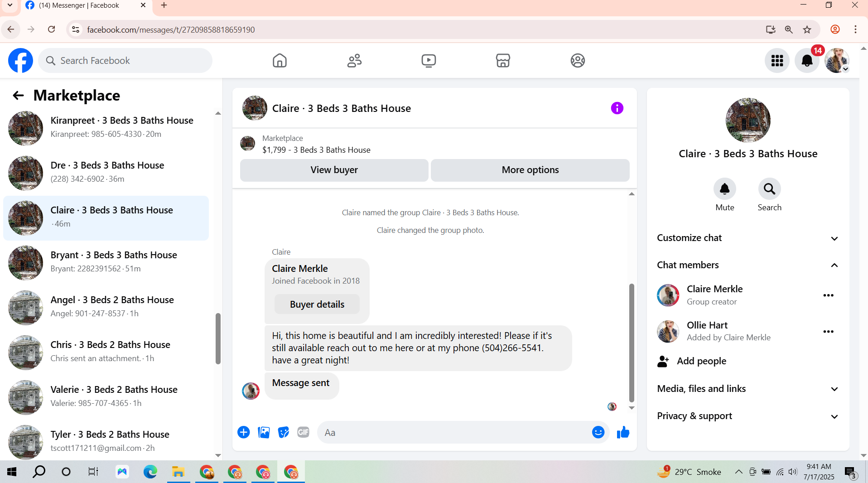
Task: Open conversation information purple icon
Action: point(617,108)
